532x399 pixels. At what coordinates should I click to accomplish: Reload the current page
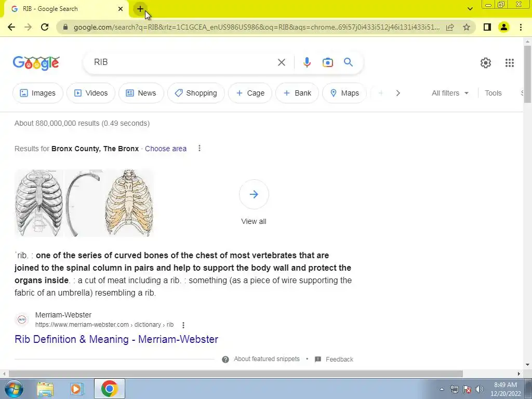coord(45,27)
